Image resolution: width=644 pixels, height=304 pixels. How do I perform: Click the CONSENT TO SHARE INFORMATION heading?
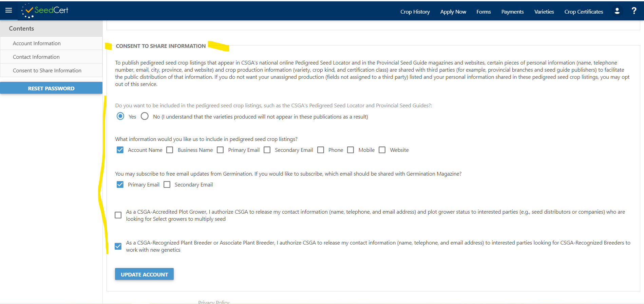(161, 46)
